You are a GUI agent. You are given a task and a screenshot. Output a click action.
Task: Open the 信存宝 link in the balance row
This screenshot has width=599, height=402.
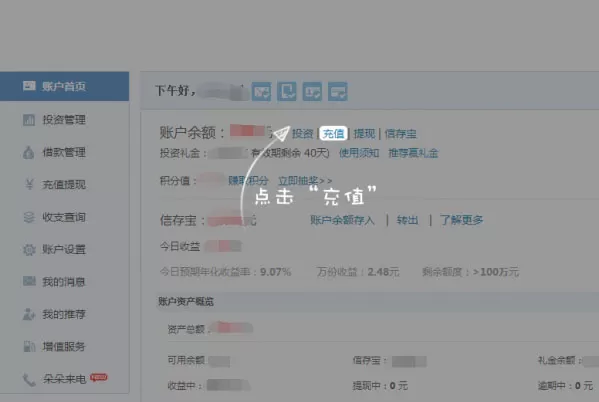click(400, 133)
